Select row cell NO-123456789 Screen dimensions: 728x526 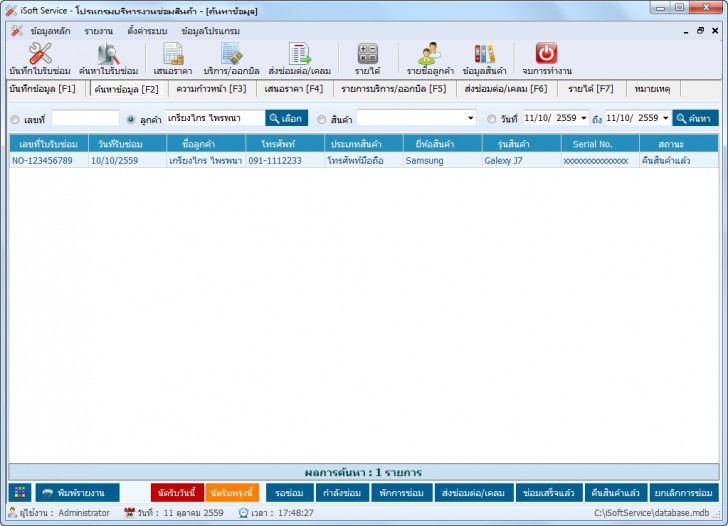coord(48,161)
